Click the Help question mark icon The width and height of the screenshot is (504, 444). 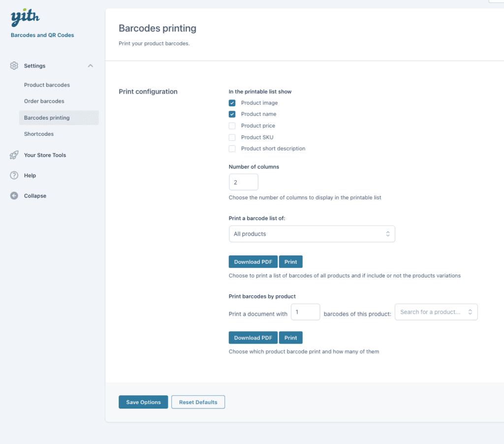[14, 175]
